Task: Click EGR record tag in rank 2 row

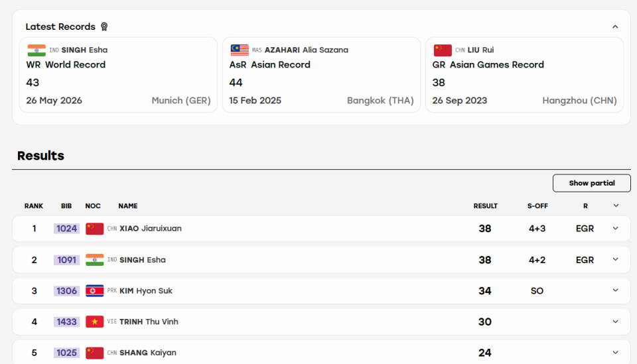Action: coord(585,260)
